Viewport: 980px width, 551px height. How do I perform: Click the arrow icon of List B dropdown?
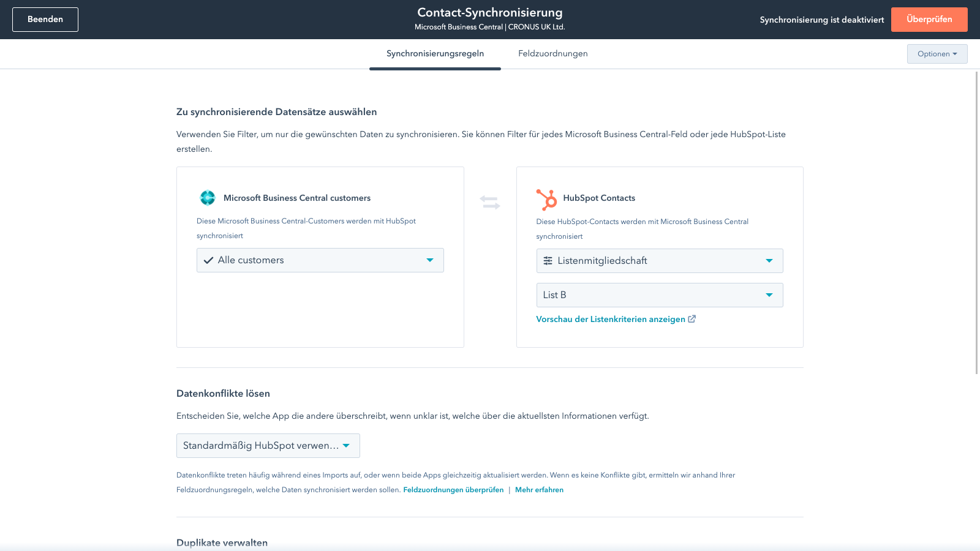pyautogui.click(x=769, y=295)
